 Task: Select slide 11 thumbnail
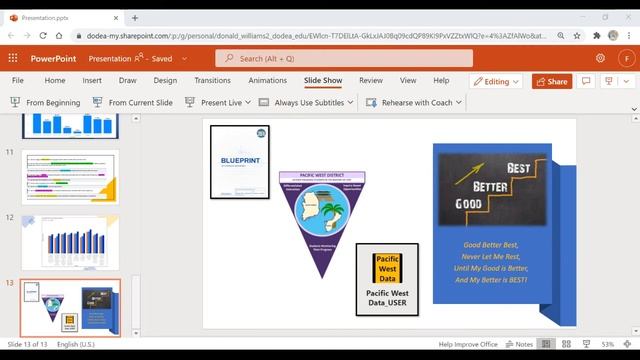[70, 177]
